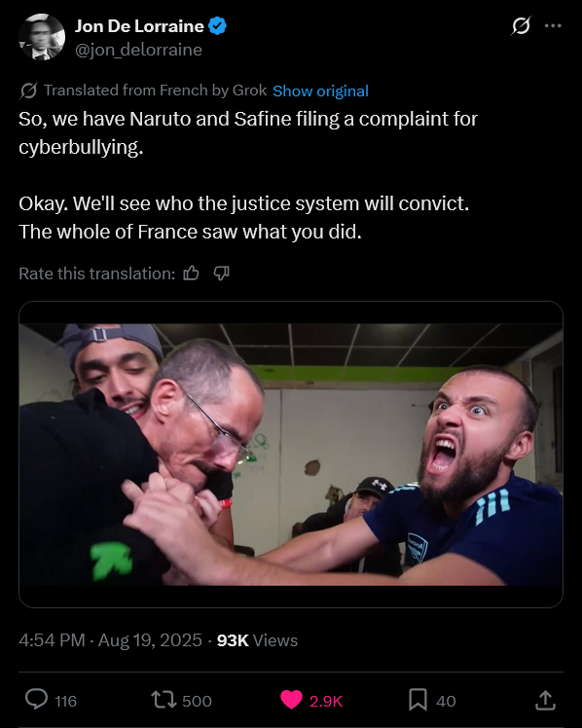Click the Grok translation icon beside 'Translated from French'
Viewport: 582px width, 728px height.
[x=28, y=91]
